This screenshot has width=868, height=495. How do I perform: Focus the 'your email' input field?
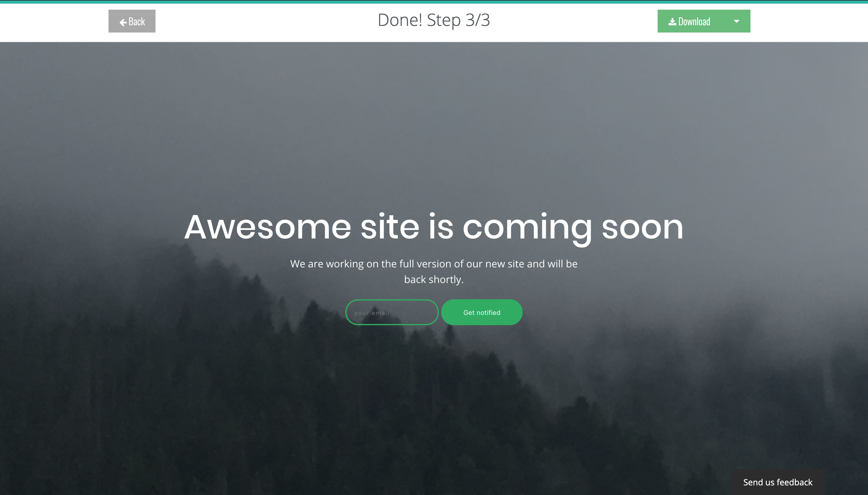(x=392, y=313)
